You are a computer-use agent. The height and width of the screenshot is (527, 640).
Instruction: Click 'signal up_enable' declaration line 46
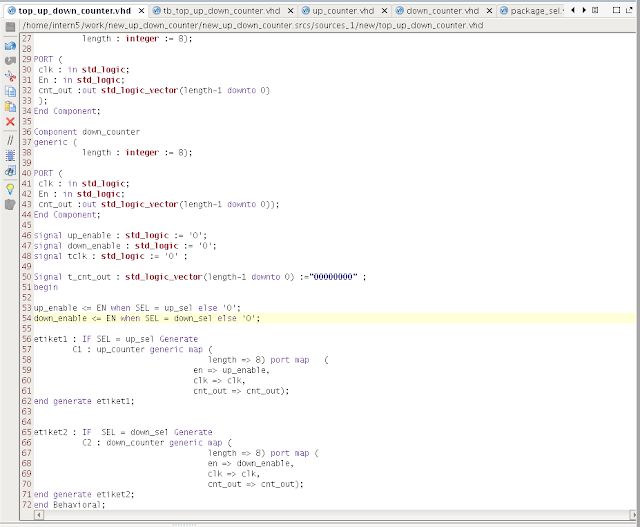click(120, 236)
